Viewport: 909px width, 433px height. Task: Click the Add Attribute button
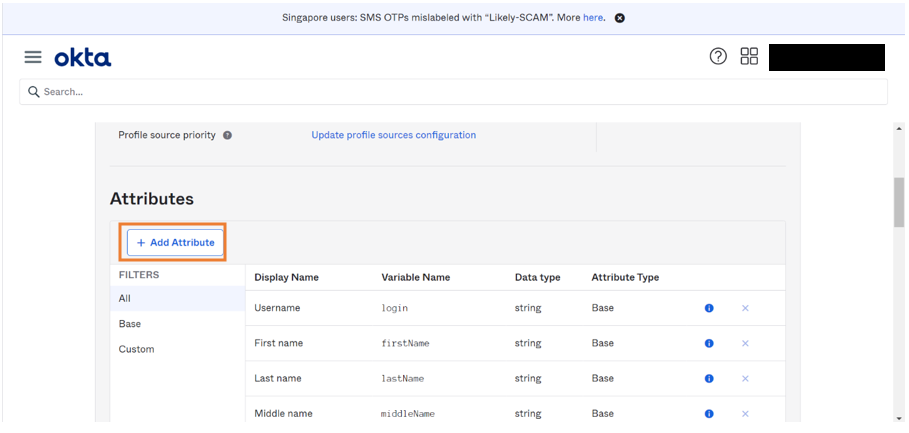click(175, 243)
